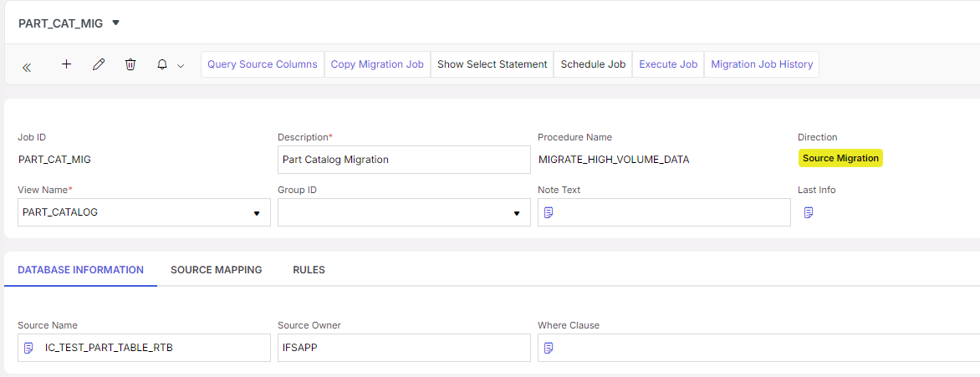980x377 pixels.
Task: Open the PART_CAT_MIG title dropdown arrow
Action: (115, 23)
